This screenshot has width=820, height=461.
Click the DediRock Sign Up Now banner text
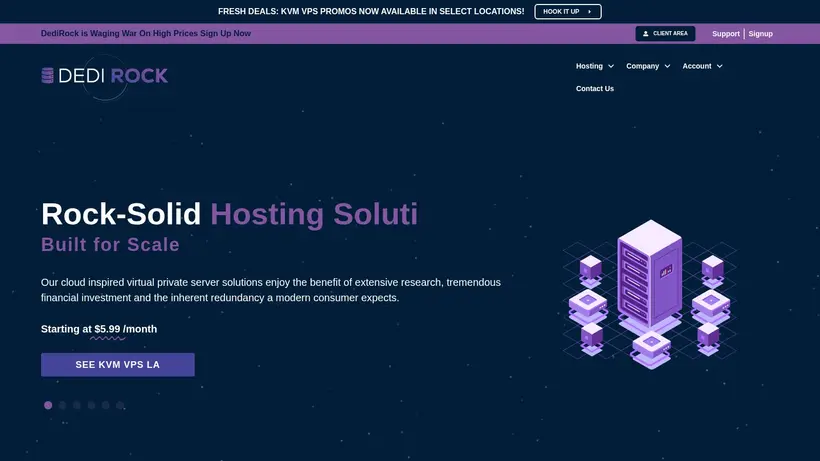(146, 33)
